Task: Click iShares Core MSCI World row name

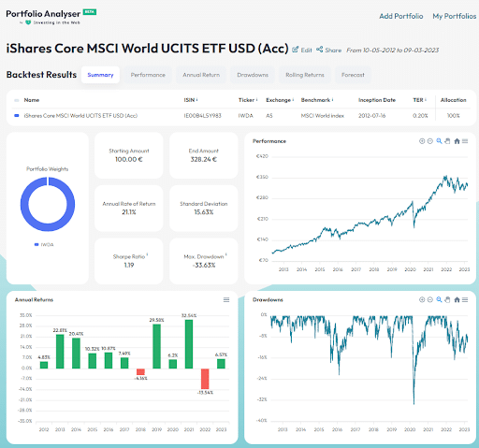Action: pos(80,116)
